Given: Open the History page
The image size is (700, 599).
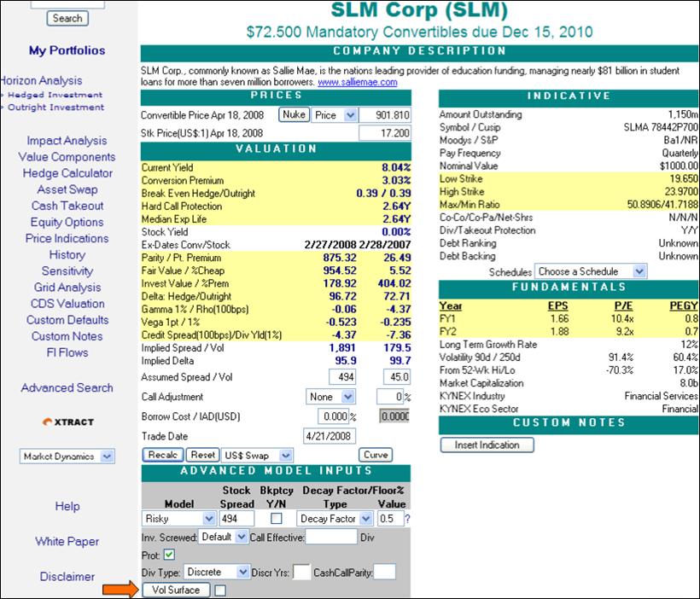Looking at the screenshot, I should (67, 255).
